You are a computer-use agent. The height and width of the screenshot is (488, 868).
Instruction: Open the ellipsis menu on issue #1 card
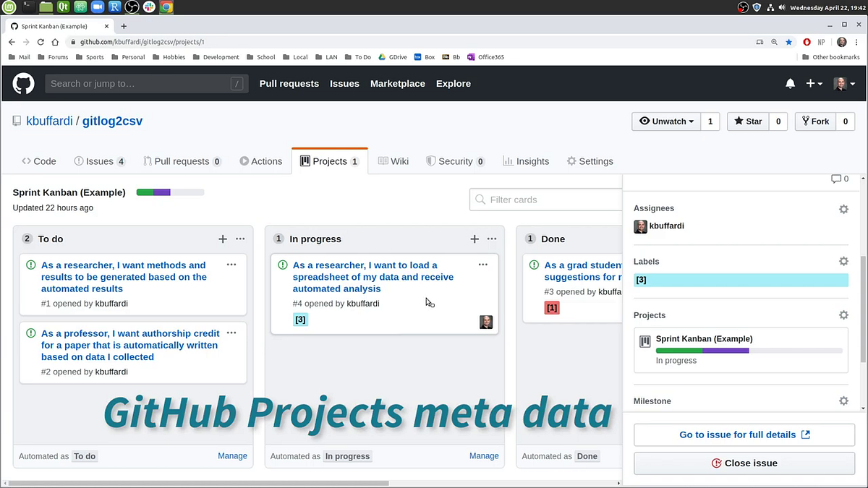coord(231,265)
